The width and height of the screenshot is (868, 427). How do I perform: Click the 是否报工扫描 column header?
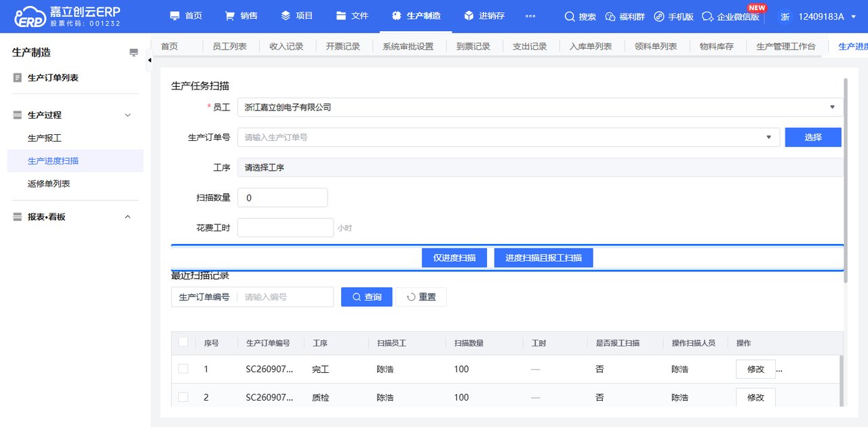pyautogui.click(x=618, y=343)
